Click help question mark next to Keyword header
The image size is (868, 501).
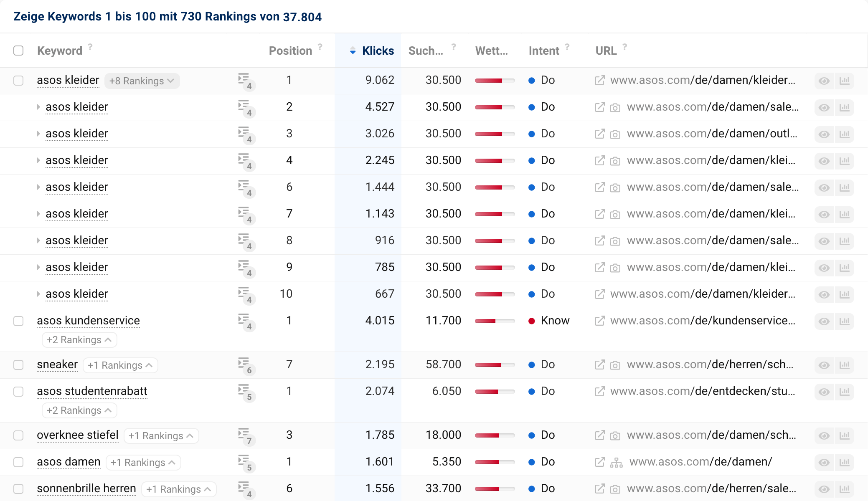(90, 47)
